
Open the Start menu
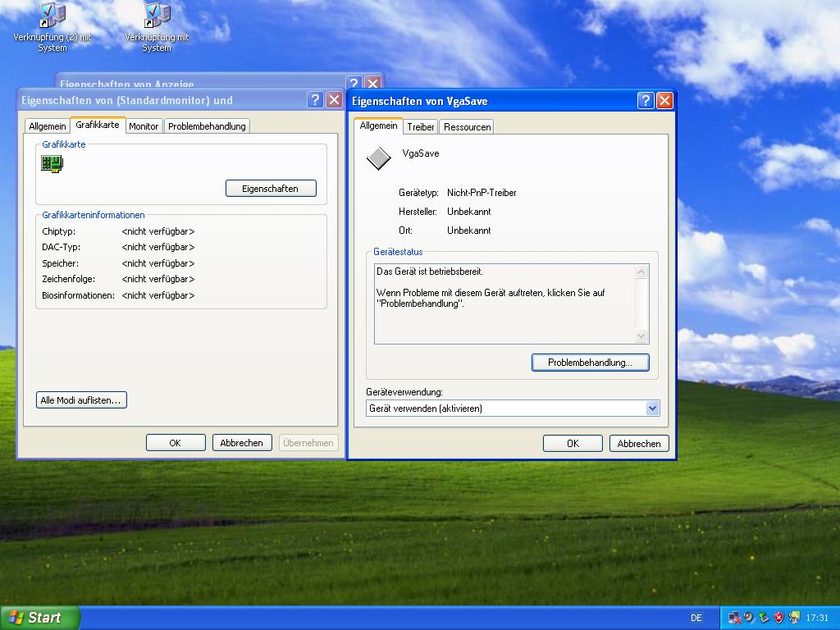tap(39, 618)
